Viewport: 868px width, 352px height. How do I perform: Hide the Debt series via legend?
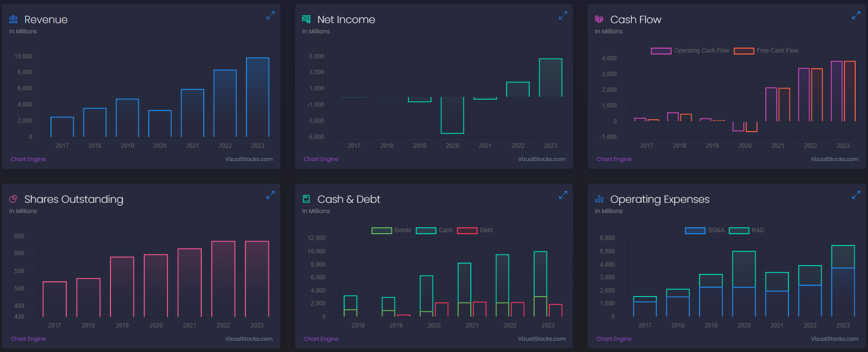click(x=475, y=230)
